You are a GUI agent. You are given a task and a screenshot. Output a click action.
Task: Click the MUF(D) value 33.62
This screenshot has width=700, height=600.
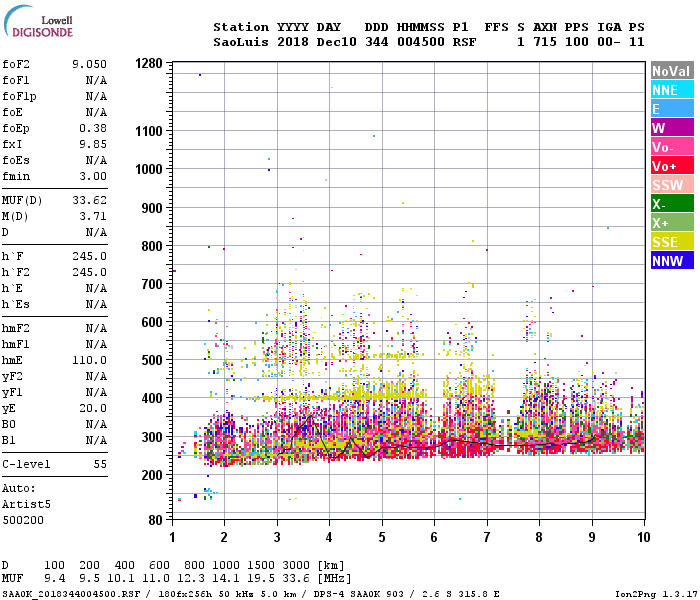click(x=90, y=200)
